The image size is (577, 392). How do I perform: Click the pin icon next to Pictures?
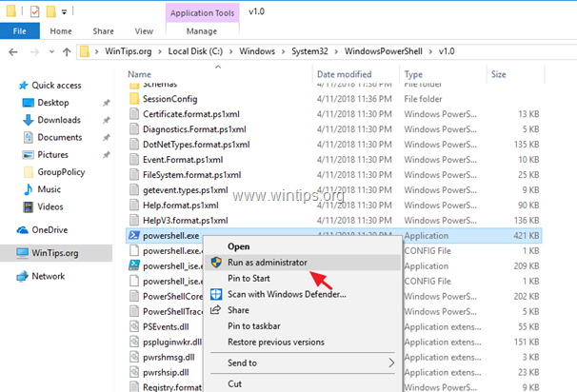coord(107,154)
